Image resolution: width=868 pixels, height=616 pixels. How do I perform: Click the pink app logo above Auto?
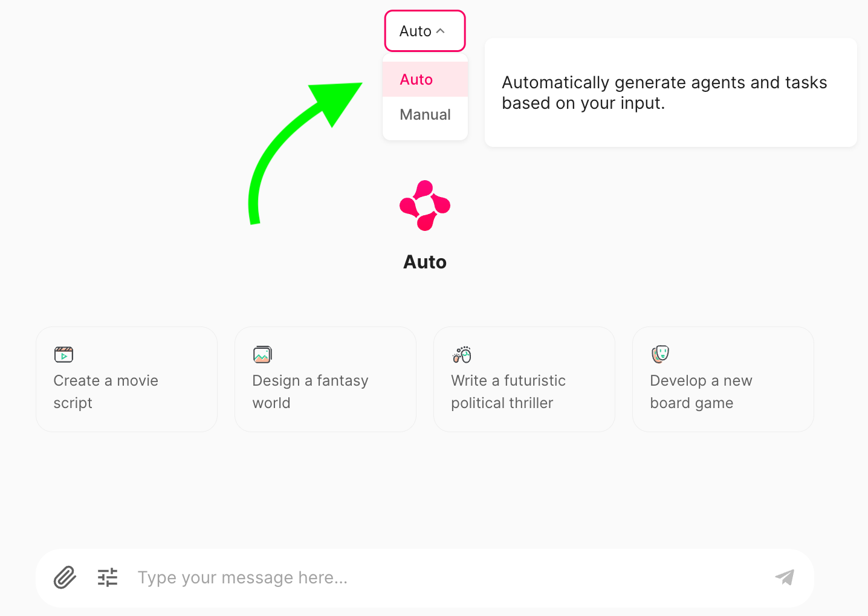tap(424, 205)
